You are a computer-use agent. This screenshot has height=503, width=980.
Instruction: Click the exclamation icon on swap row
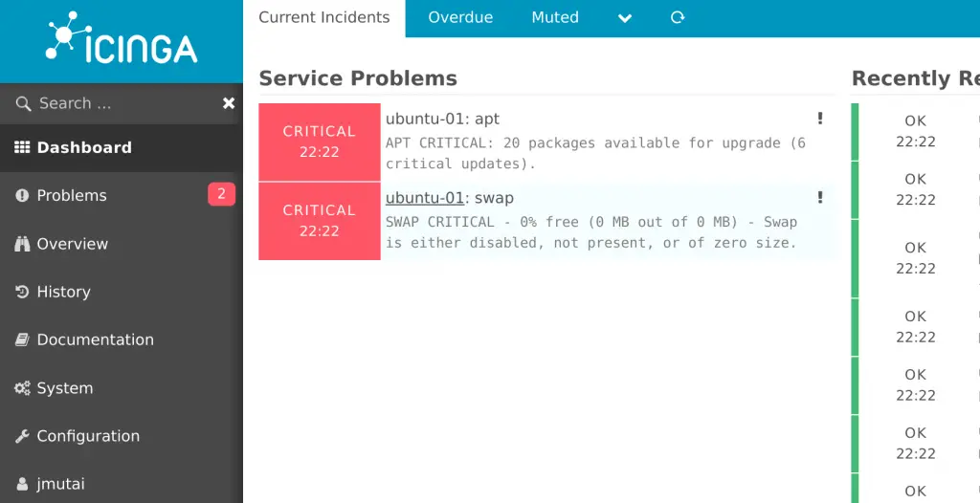820,197
